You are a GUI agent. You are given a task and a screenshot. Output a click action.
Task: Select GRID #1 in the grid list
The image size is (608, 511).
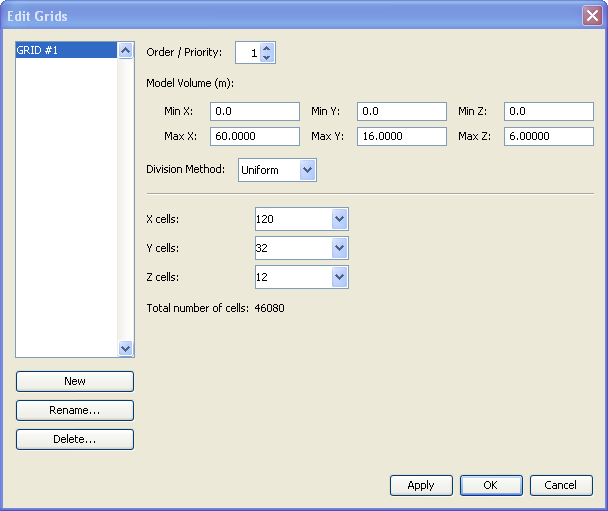point(66,50)
